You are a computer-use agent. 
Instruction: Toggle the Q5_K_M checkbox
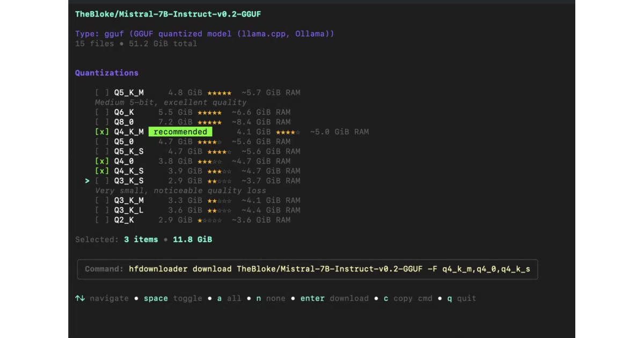point(102,93)
